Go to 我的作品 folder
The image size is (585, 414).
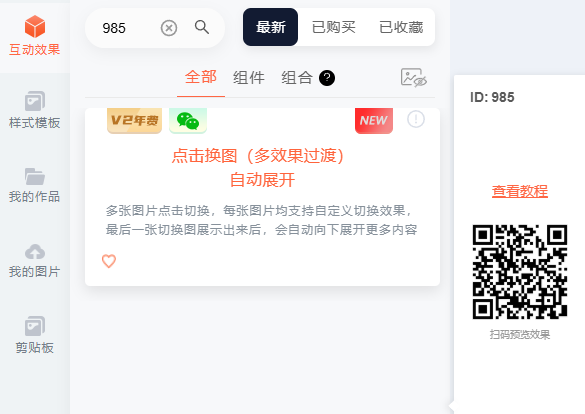[35, 185]
